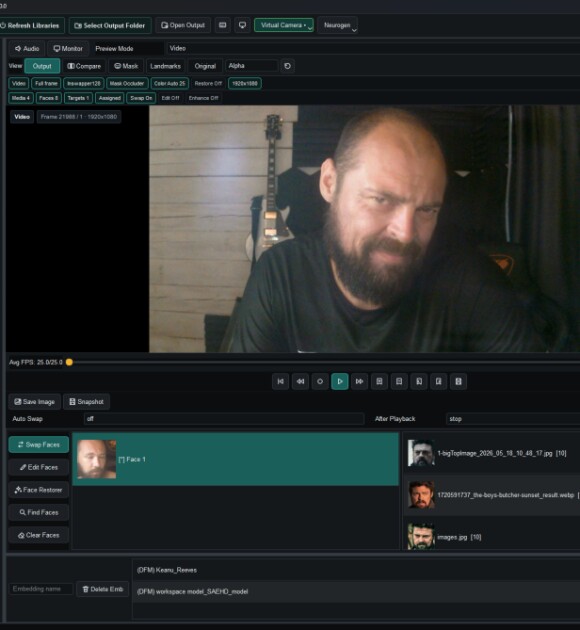
Task: Click the Edit Faces button
Action: [x=39, y=467]
